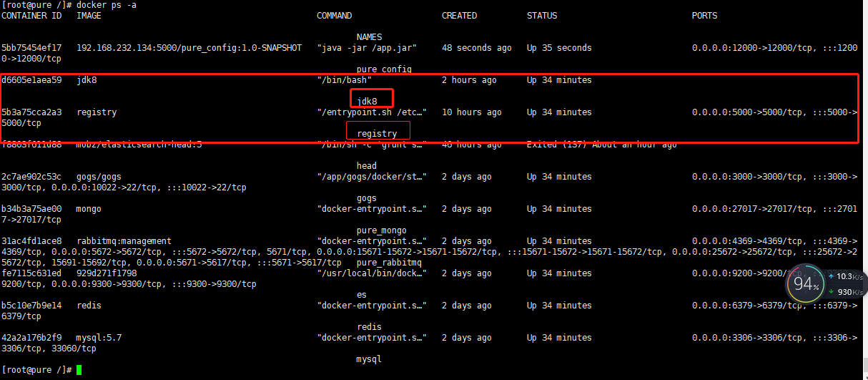Click the jdk8 name in red box
This screenshot has height=380, width=868.
[x=367, y=102]
